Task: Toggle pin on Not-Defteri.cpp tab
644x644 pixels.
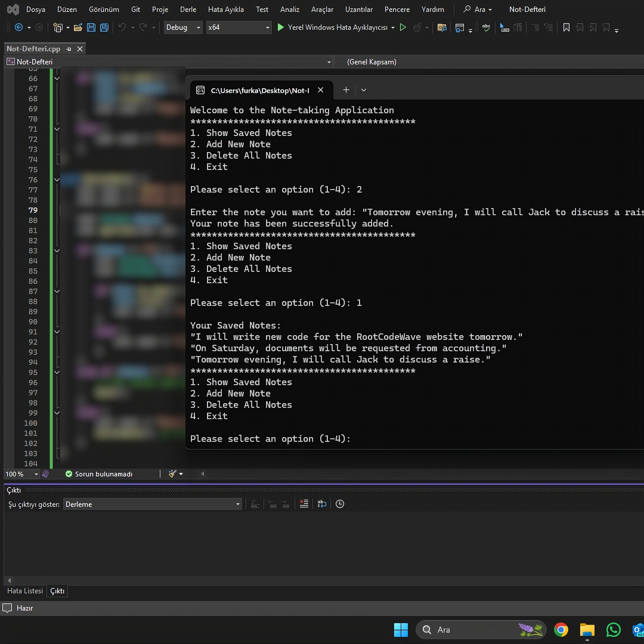Action: 69,49
